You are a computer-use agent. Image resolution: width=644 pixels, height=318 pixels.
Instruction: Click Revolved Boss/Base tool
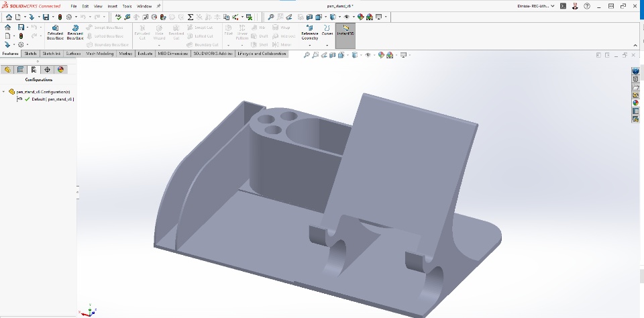75,32
